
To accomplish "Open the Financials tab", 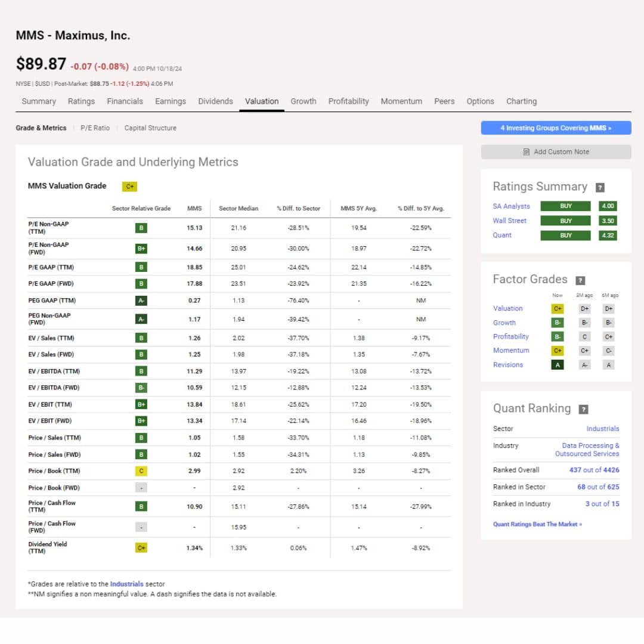I will coord(125,101).
